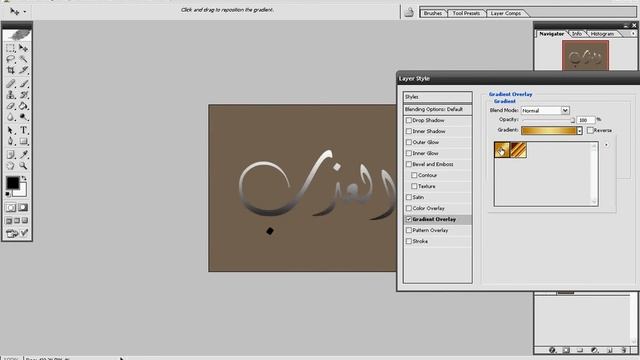This screenshot has width=640, height=360.
Task: Enable Drop Shadow checkbox
Action: (409, 120)
